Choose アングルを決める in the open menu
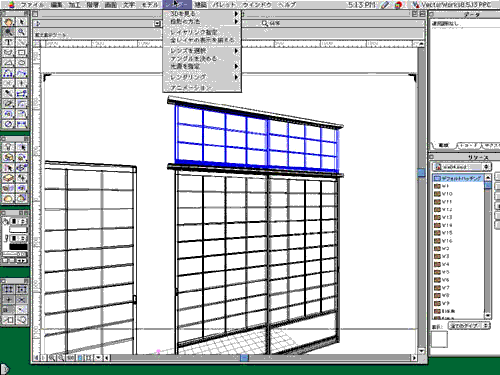 (202, 59)
